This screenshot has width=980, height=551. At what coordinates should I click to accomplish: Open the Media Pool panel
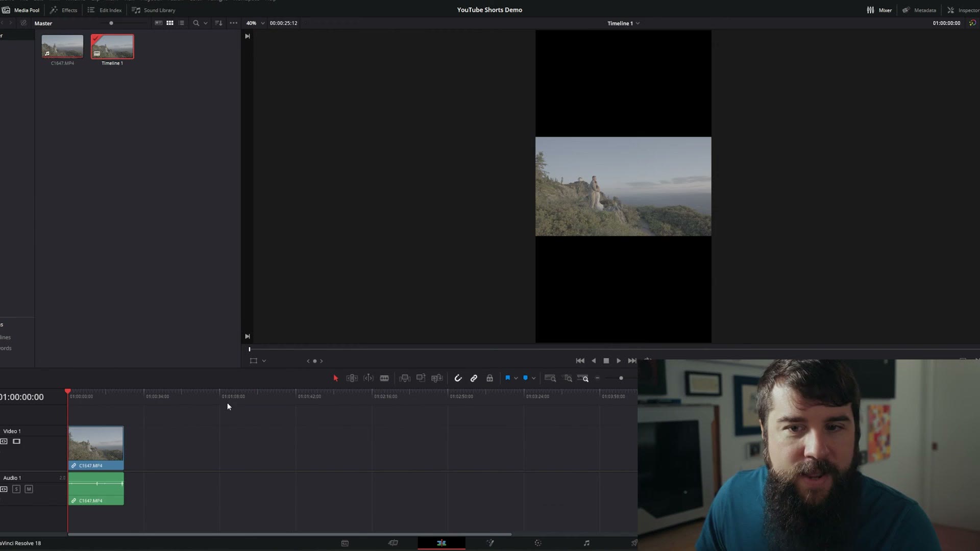pyautogui.click(x=20, y=10)
